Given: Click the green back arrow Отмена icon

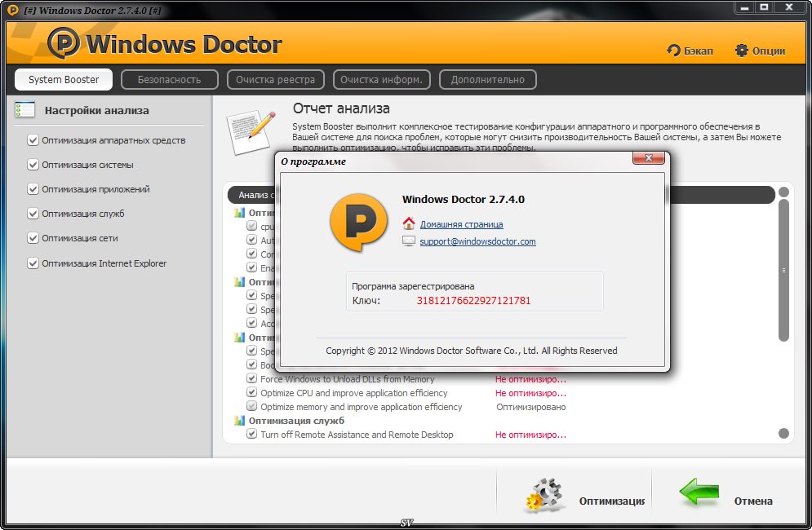Looking at the screenshot, I should coord(699,492).
